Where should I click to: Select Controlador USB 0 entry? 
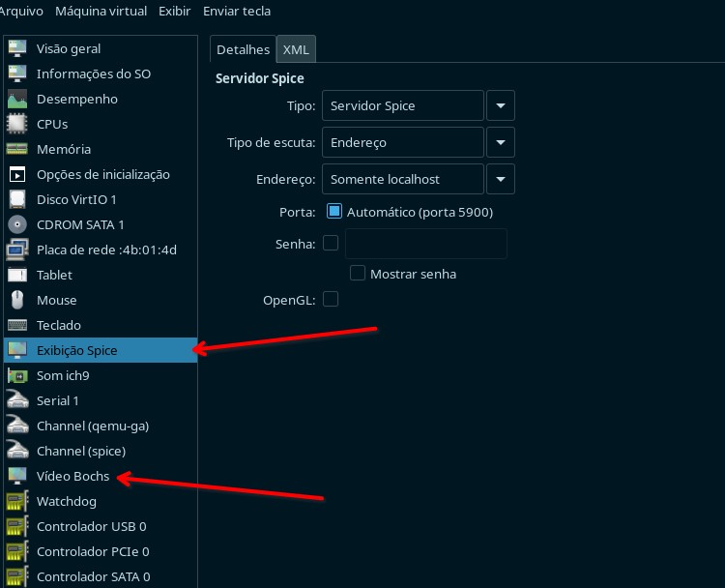101,526
